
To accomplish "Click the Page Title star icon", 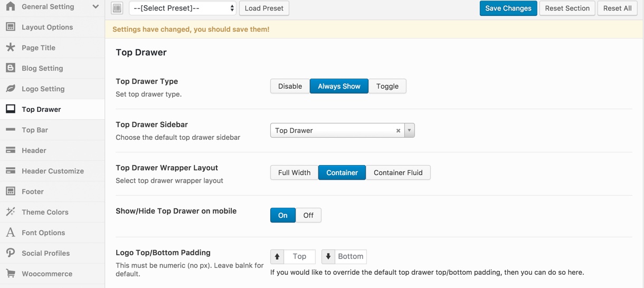I will [11, 47].
